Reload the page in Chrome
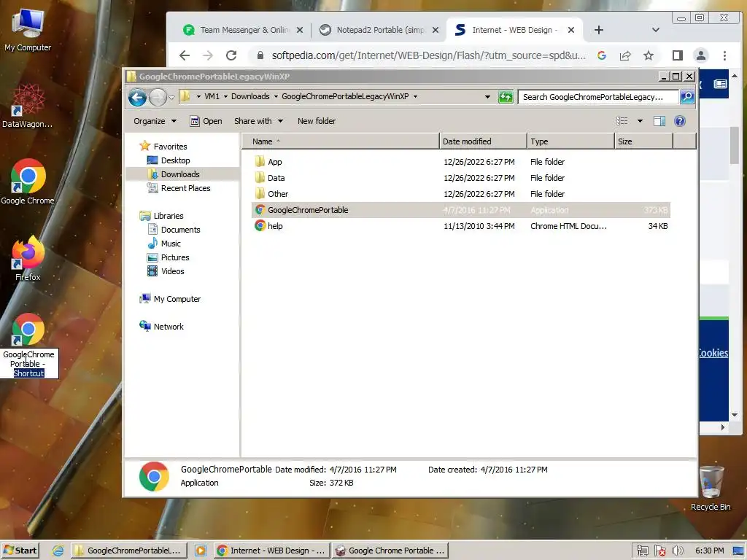 click(231, 55)
